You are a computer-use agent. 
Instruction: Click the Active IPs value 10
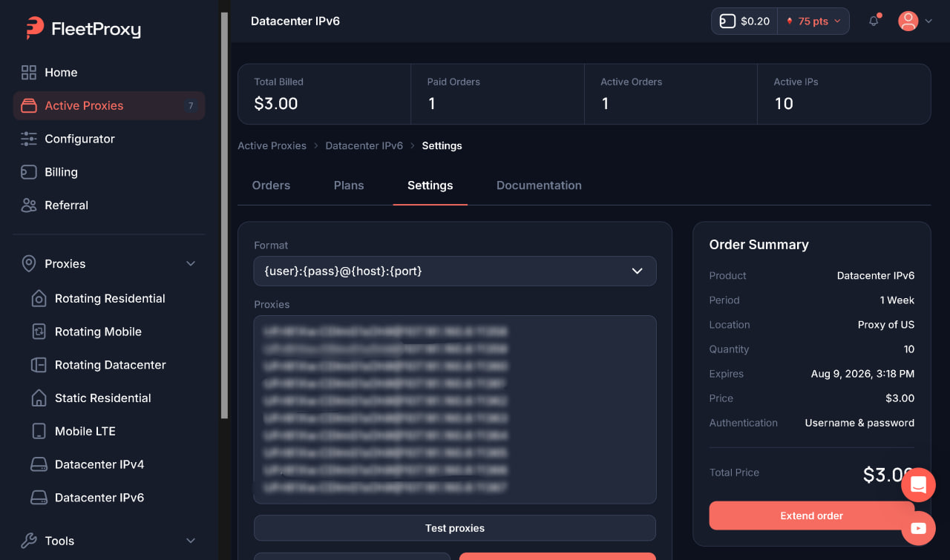click(784, 104)
